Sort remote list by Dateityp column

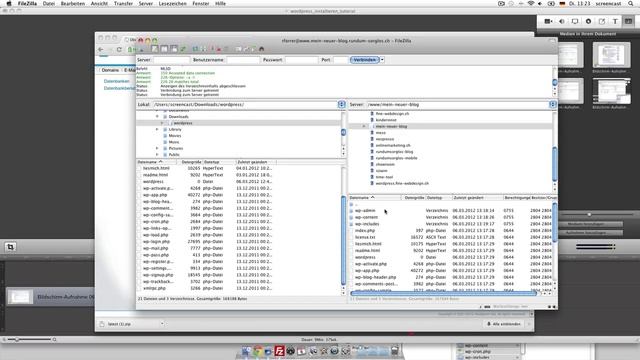tap(439, 198)
